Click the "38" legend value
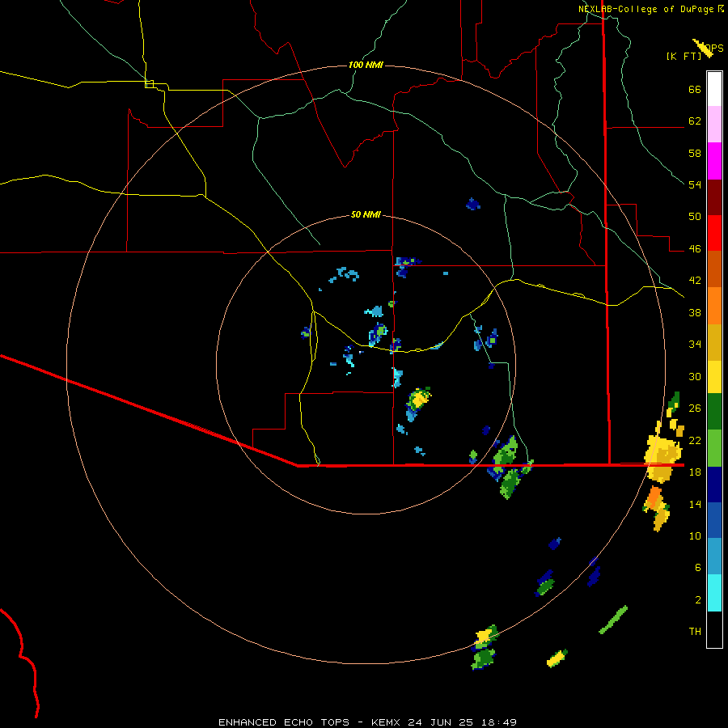The width and height of the screenshot is (728, 728). click(x=695, y=312)
